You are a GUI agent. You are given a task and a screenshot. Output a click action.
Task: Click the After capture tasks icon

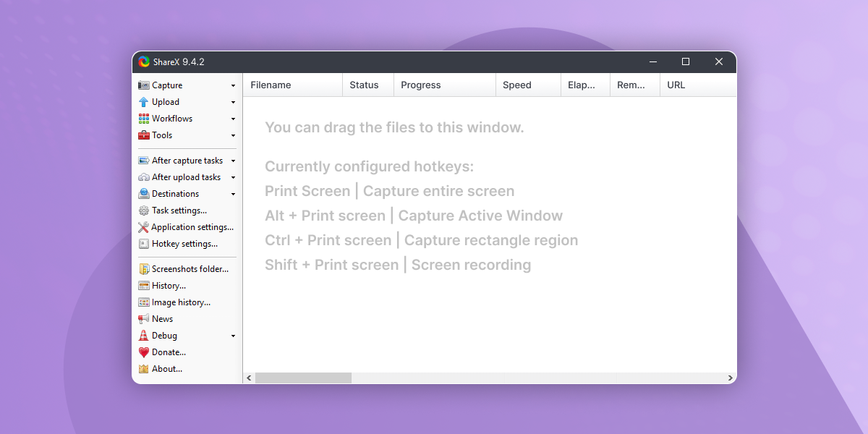click(144, 161)
